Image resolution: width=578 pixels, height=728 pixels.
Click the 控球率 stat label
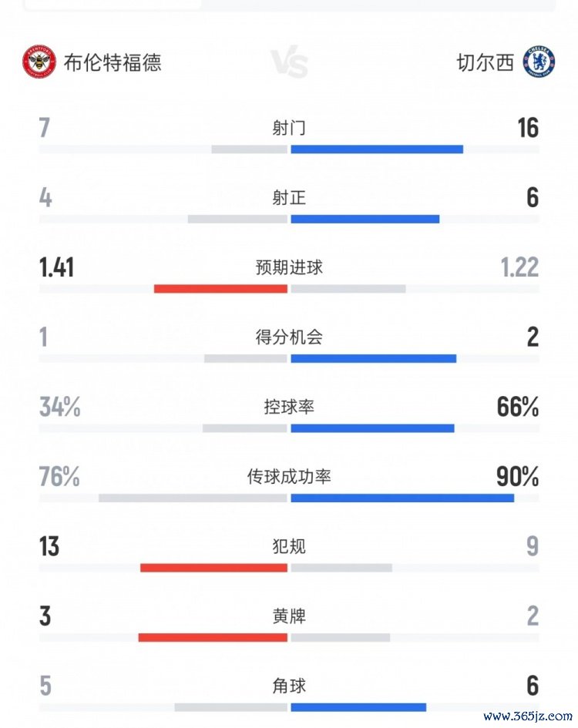pyautogui.click(x=289, y=407)
